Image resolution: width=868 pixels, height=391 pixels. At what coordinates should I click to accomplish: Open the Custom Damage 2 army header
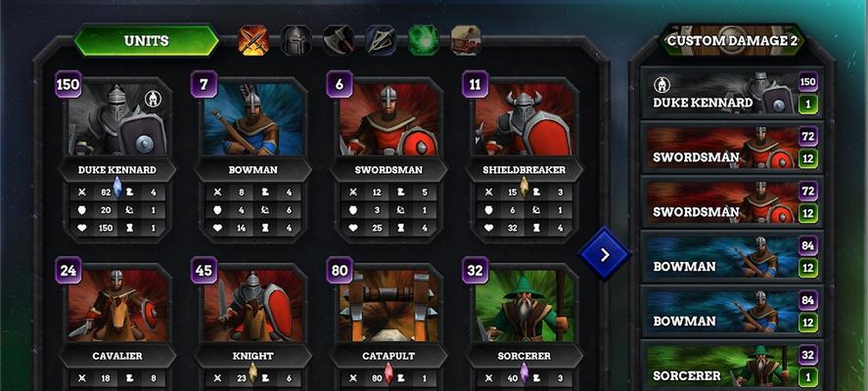coord(732,40)
